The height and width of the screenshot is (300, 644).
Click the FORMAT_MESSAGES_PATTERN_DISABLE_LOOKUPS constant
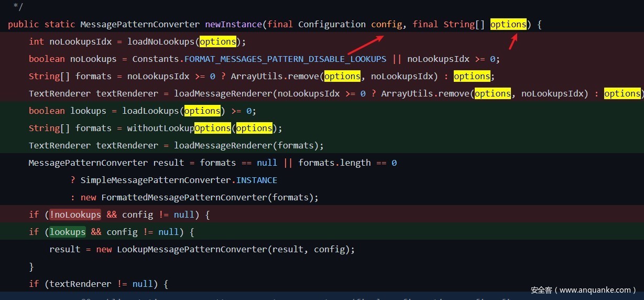pos(285,59)
